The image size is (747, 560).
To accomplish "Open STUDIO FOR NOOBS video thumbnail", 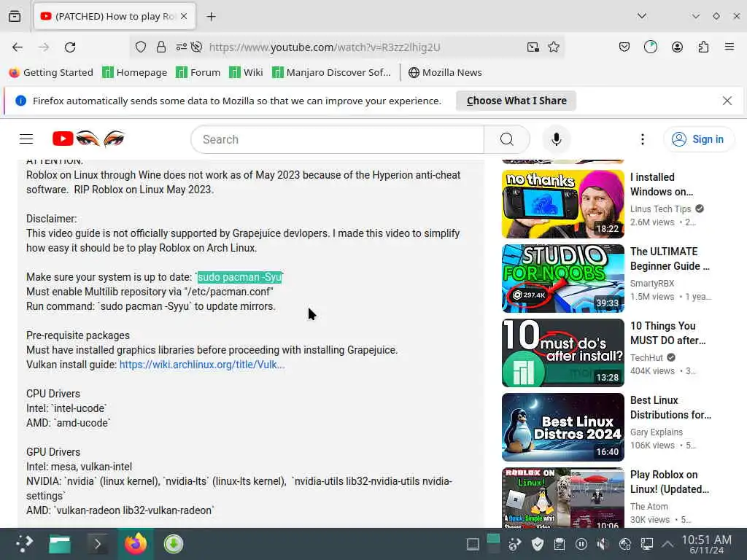I will click(562, 278).
